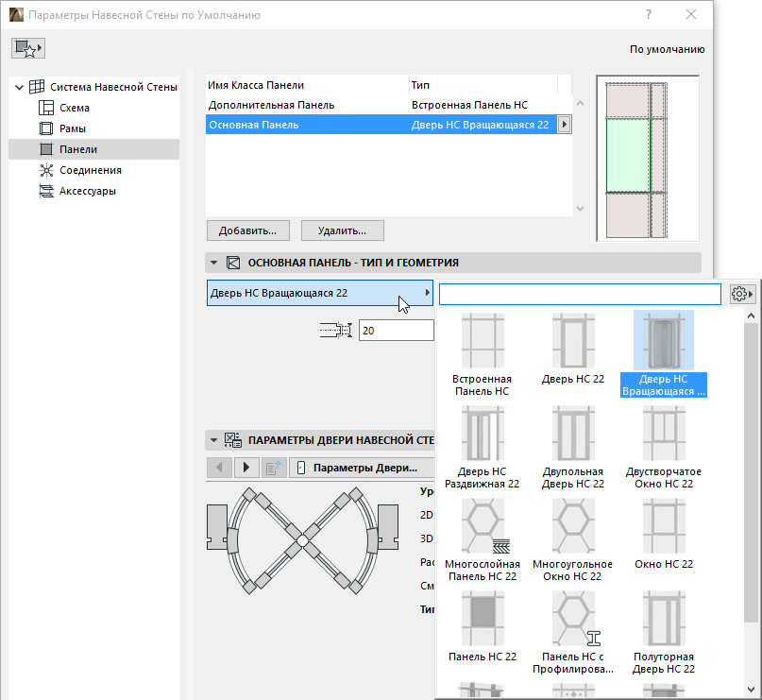762x700 pixels.
Task: Click the По умолчанию label
Action: 667,49
